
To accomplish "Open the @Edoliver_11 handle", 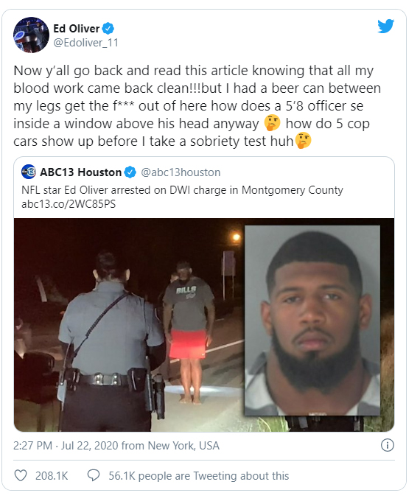I will (x=85, y=43).
